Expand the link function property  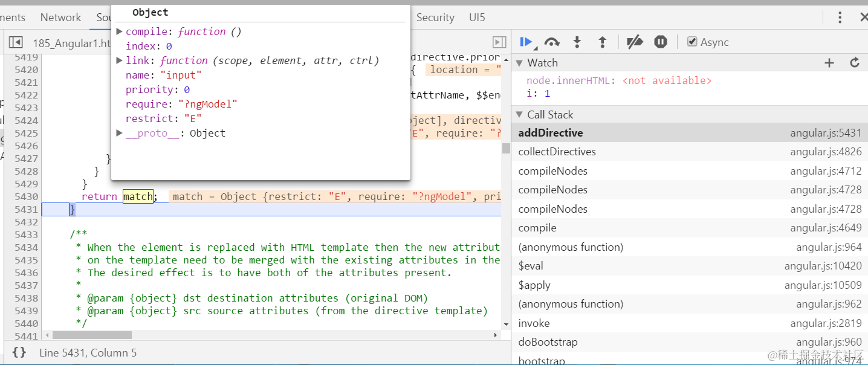click(120, 60)
